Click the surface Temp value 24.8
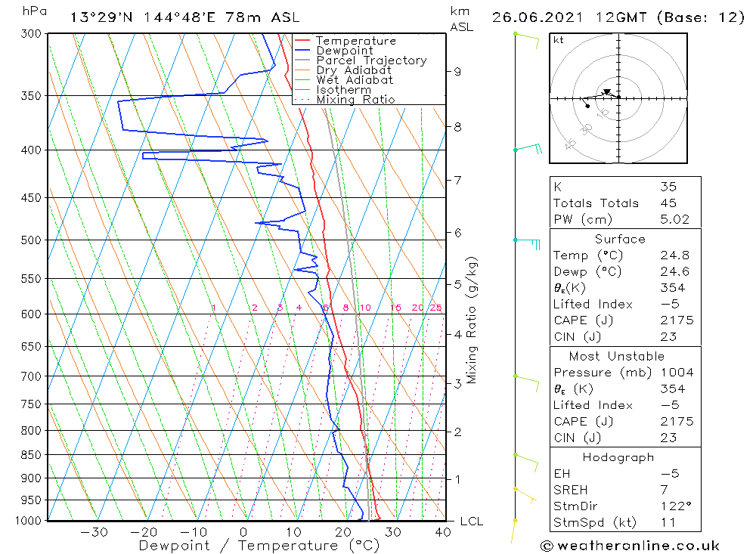Screen dimensions: 756x554 pyautogui.click(x=674, y=255)
